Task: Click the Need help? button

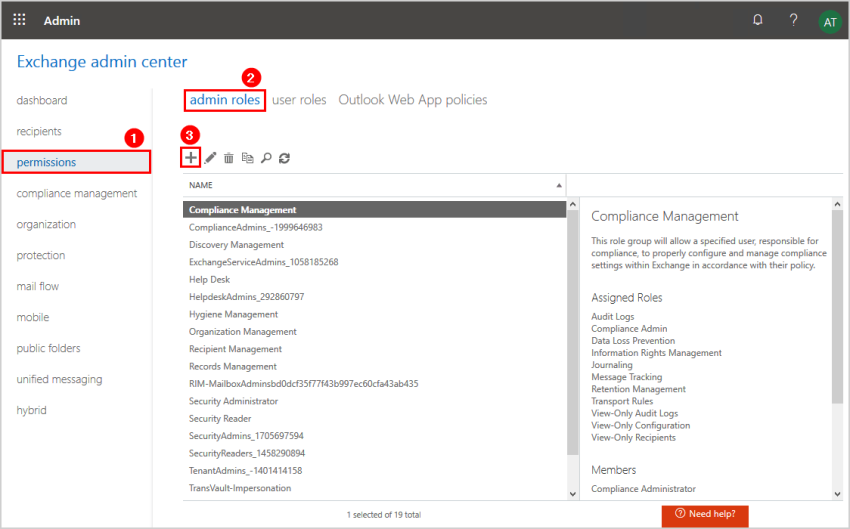Action: point(705,515)
